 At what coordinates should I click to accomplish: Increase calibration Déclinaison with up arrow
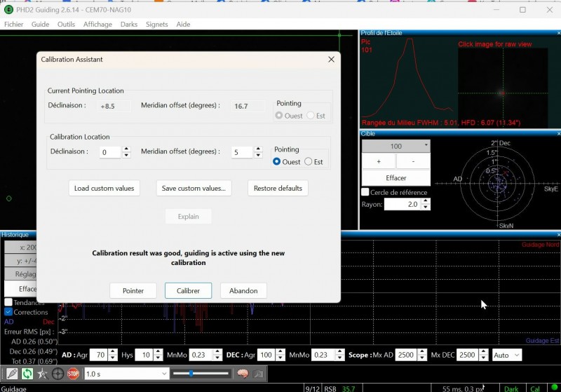click(126, 149)
